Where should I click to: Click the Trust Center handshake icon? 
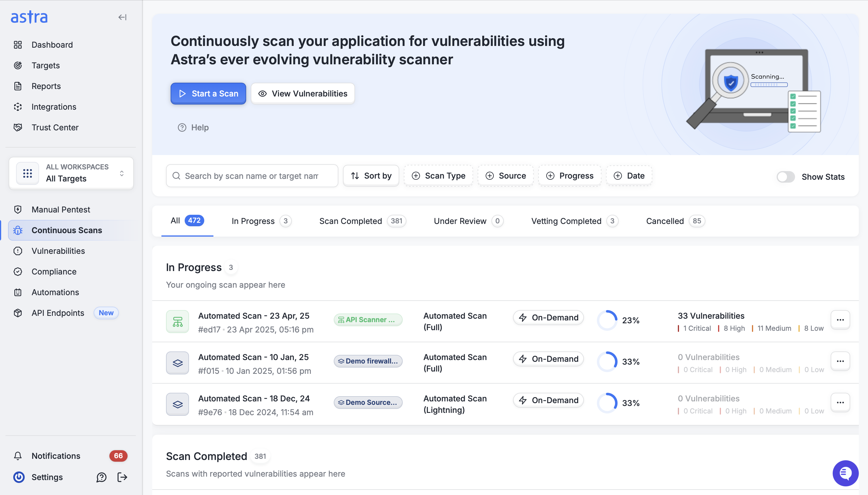(18, 127)
